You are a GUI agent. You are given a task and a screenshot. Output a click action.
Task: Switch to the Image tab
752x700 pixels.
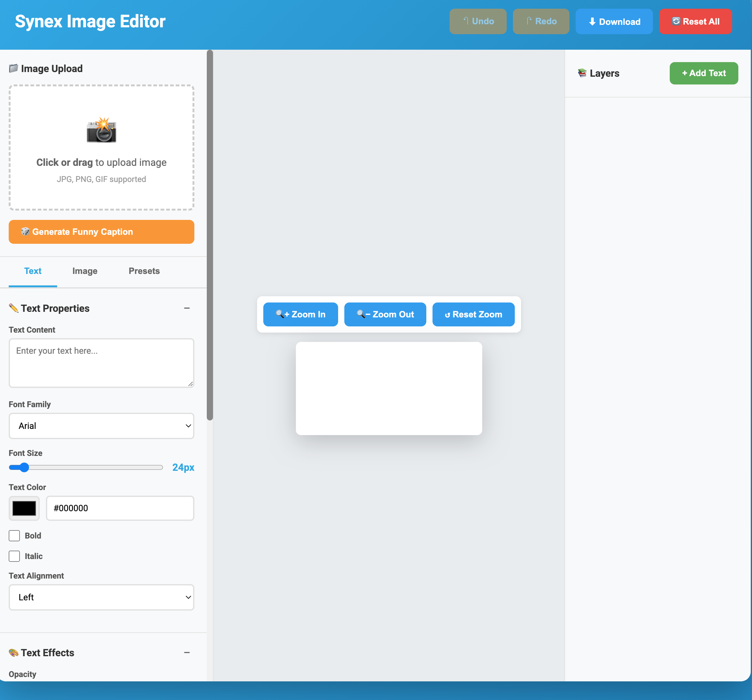pyautogui.click(x=85, y=271)
